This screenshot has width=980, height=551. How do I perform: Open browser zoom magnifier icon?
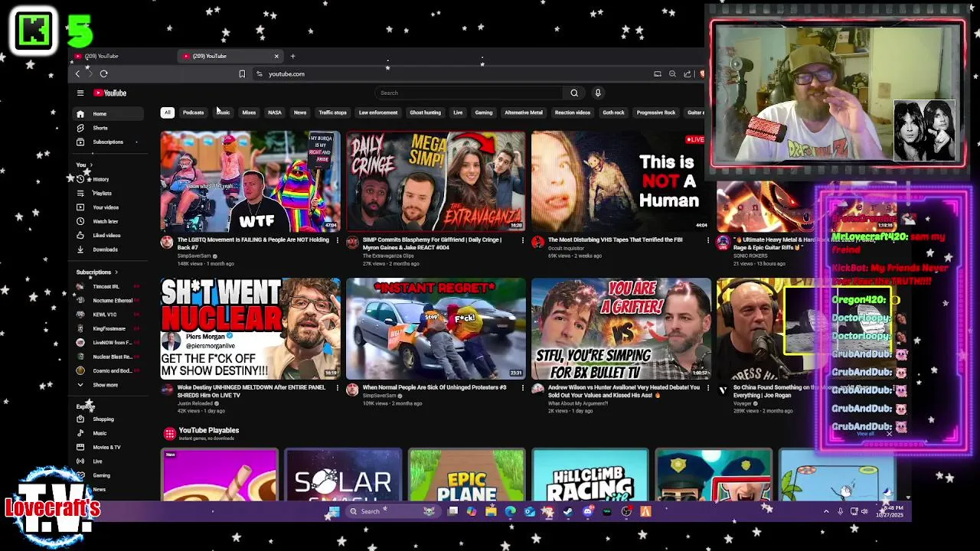[672, 73]
